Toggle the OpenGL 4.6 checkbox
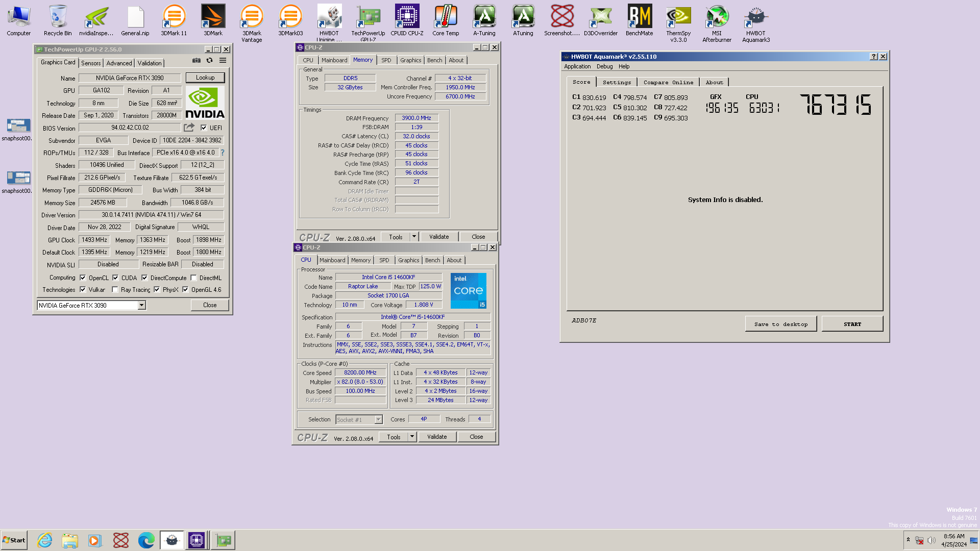 [x=185, y=289]
